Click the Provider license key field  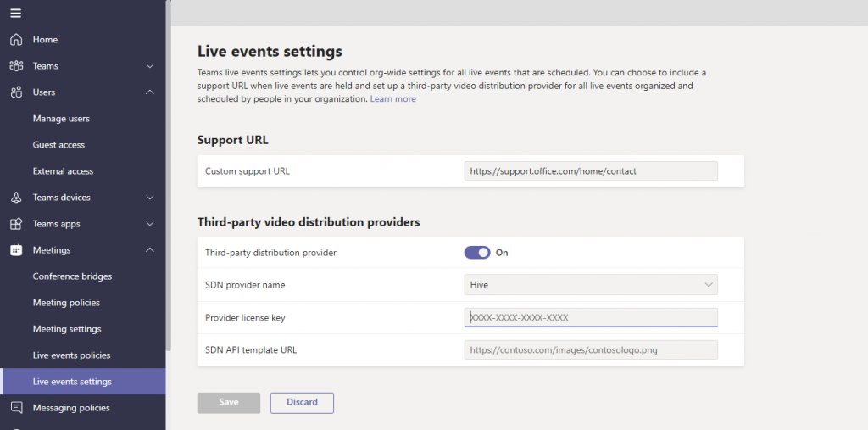point(590,317)
